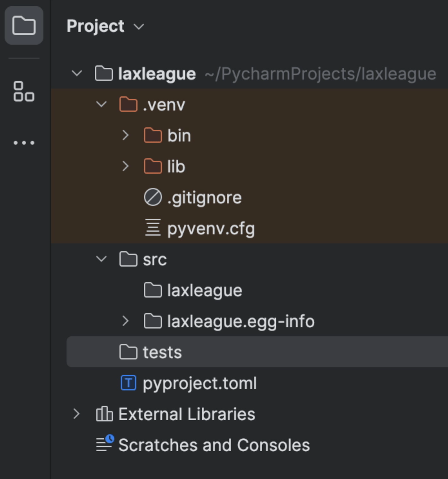Open the More Tool Windows ellipsis icon
Screen dimensions: 448x479
point(24,142)
